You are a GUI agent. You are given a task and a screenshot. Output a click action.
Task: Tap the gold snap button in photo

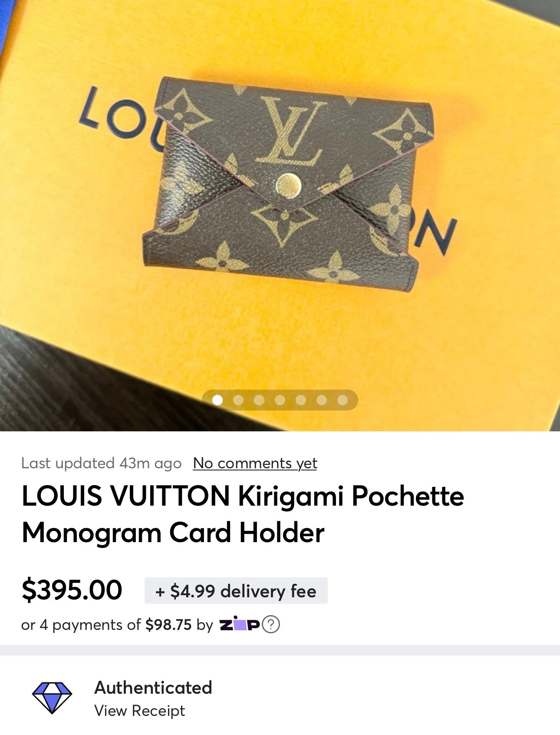289,184
